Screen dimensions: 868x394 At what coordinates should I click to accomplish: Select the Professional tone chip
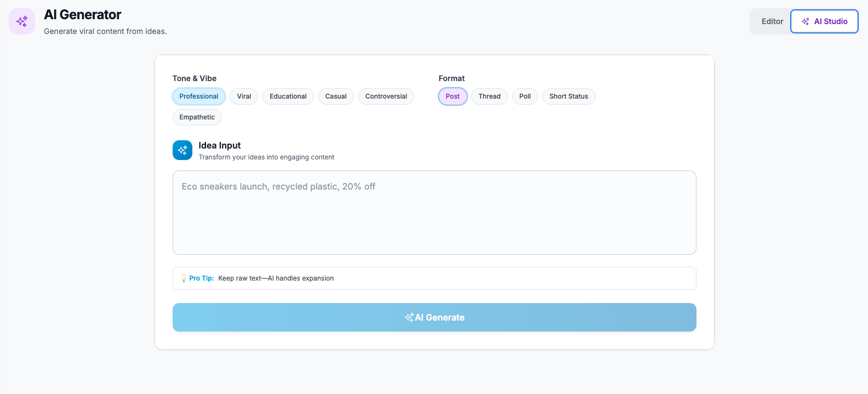point(198,96)
